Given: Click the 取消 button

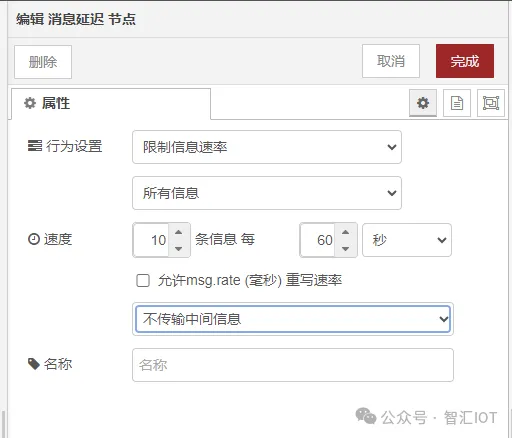Looking at the screenshot, I should point(391,61).
